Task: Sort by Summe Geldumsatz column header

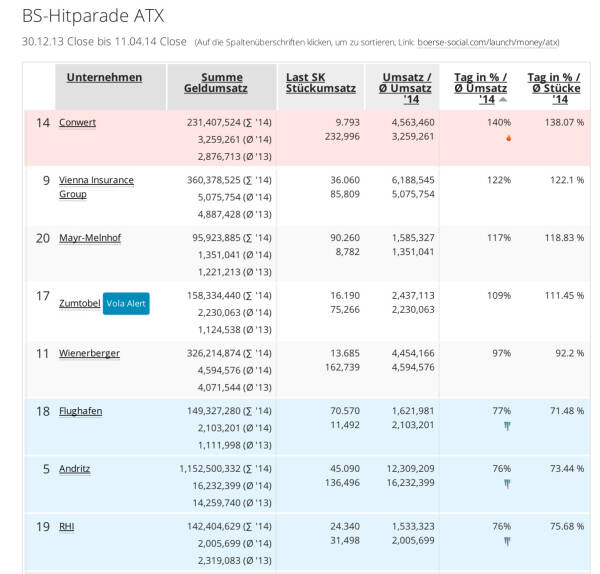Action: click(x=222, y=83)
